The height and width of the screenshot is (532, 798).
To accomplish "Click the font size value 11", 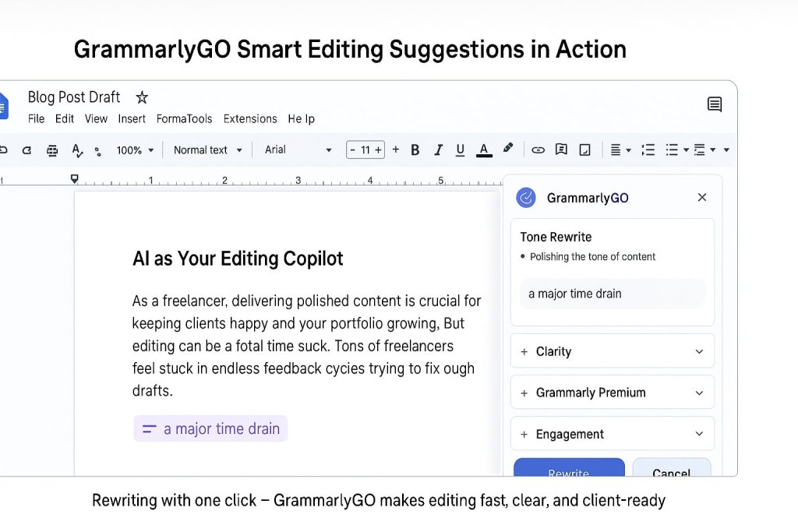I will coord(365,150).
